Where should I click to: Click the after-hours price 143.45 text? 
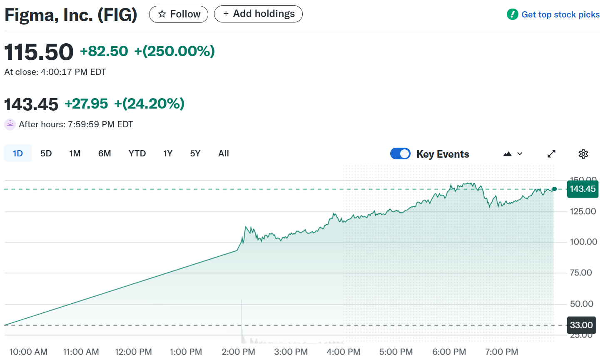pyautogui.click(x=31, y=104)
